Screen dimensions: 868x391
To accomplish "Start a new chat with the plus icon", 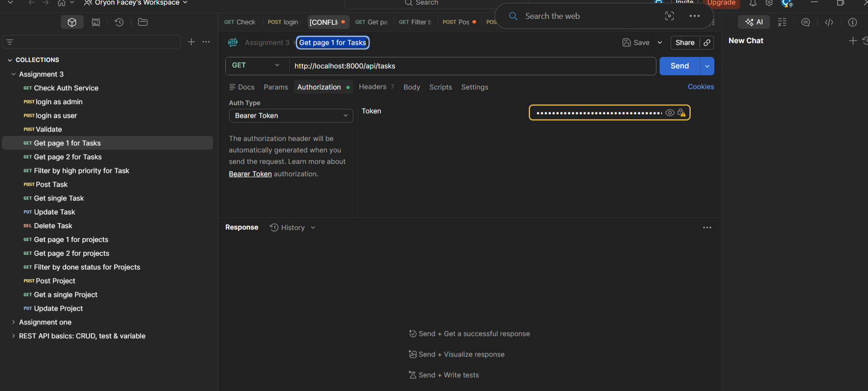I will click(853, 40).
